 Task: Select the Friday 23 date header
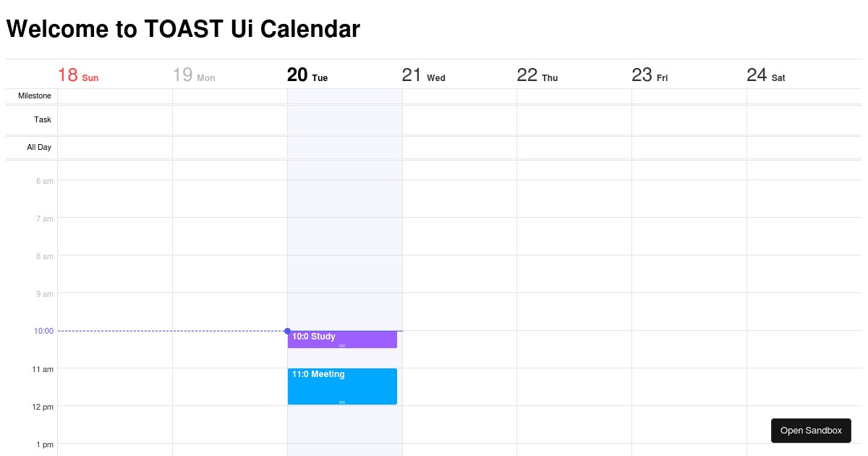point(650,75)
